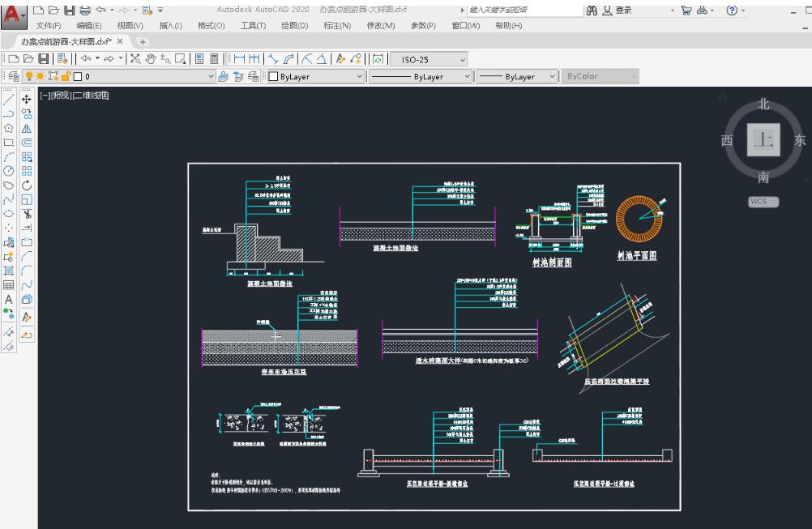Expand the redo history arrow in standard toolbar
The width and height of the screenshot is (812, 529).
point(120,58)
